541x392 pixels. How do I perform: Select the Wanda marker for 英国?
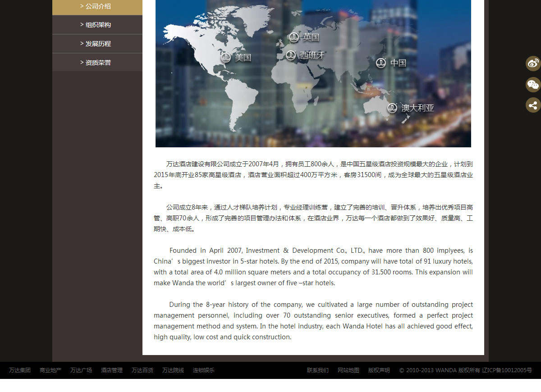pos(294,37)
